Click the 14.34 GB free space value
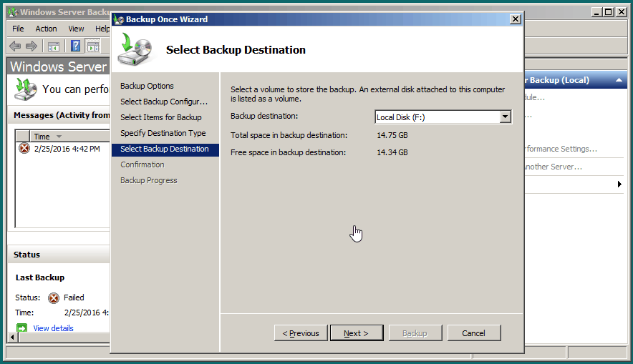633x364 pixels. (392, 152)
